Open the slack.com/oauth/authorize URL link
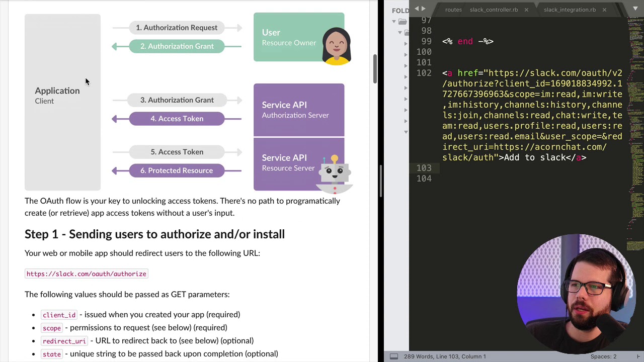 86,274
